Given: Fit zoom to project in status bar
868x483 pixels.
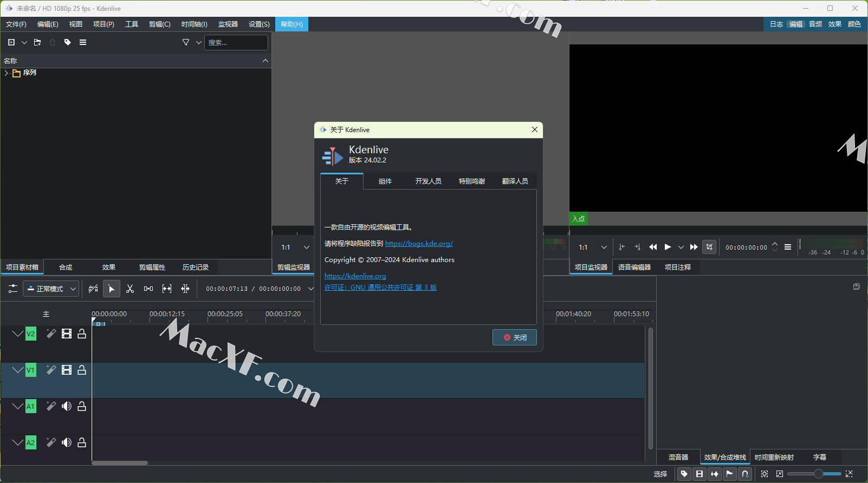Looking at the screenshot, I should [765, 474].
